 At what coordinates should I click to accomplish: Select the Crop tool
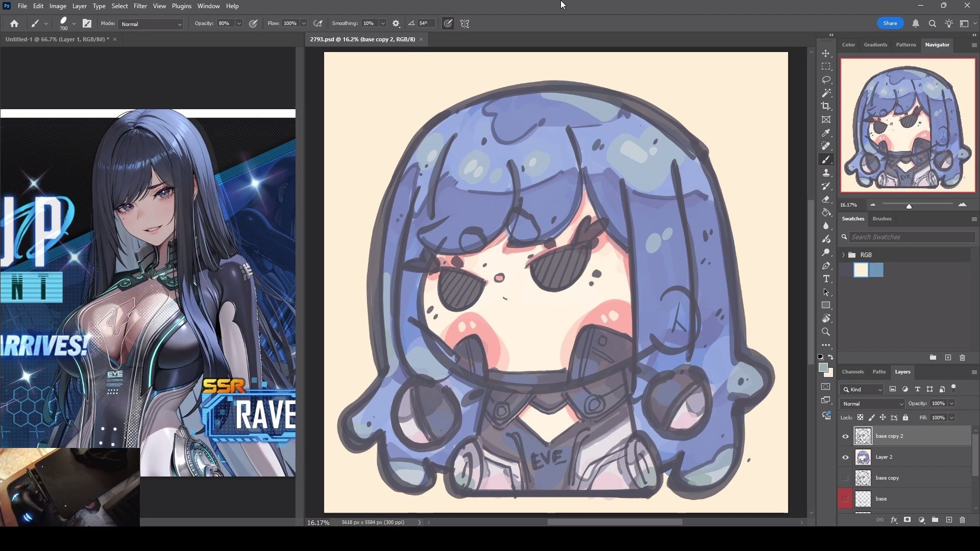[826, 106]
